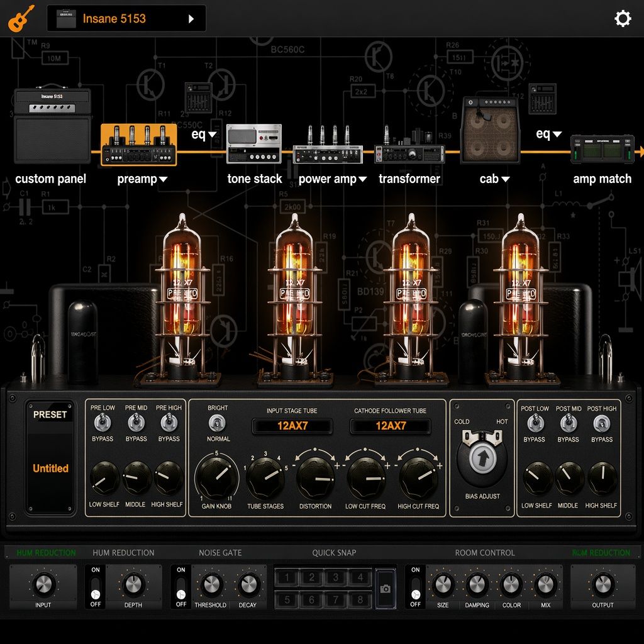Flip the BRIGHT/NORMAL switch
The width and height of the screenshot is (644, 644).
217,423
